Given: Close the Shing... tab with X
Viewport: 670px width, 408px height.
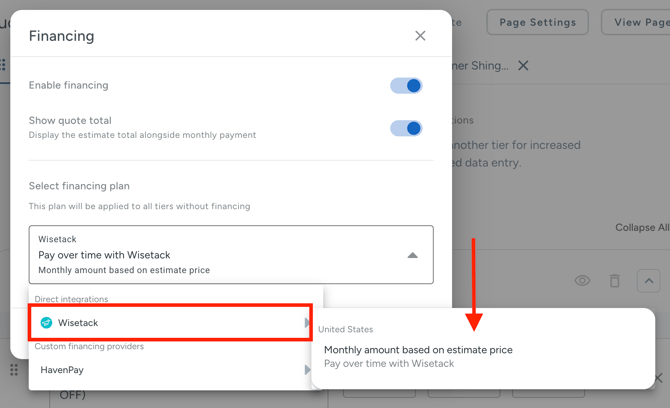Looking at the screenshot, I should coord(523,66).
